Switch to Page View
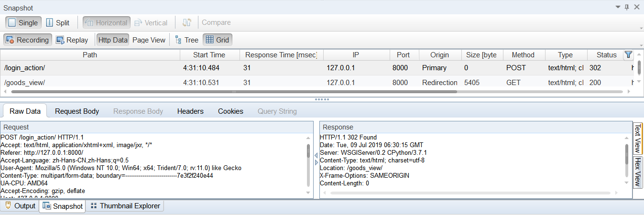This screenshot has width=644, height=215. [149, 40]
